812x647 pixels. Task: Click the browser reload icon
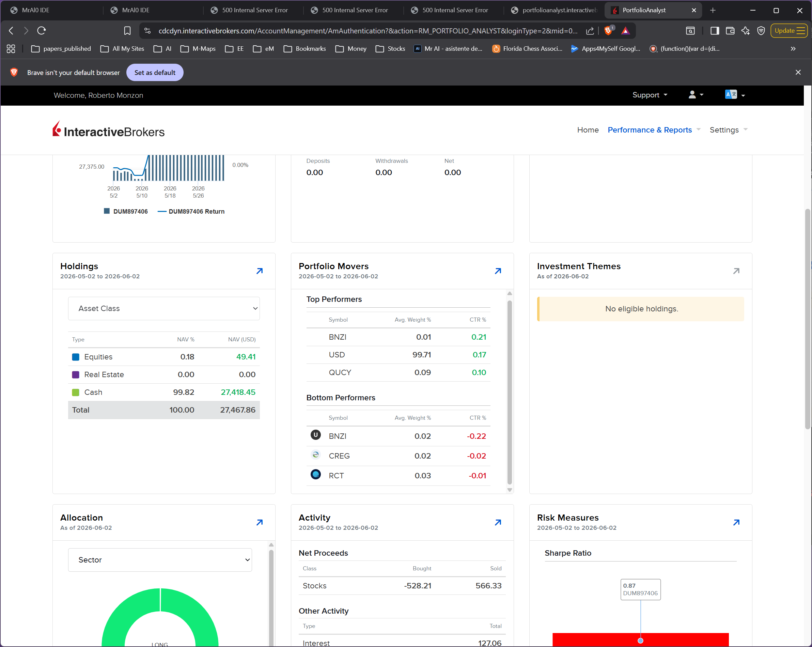[42, 31]
